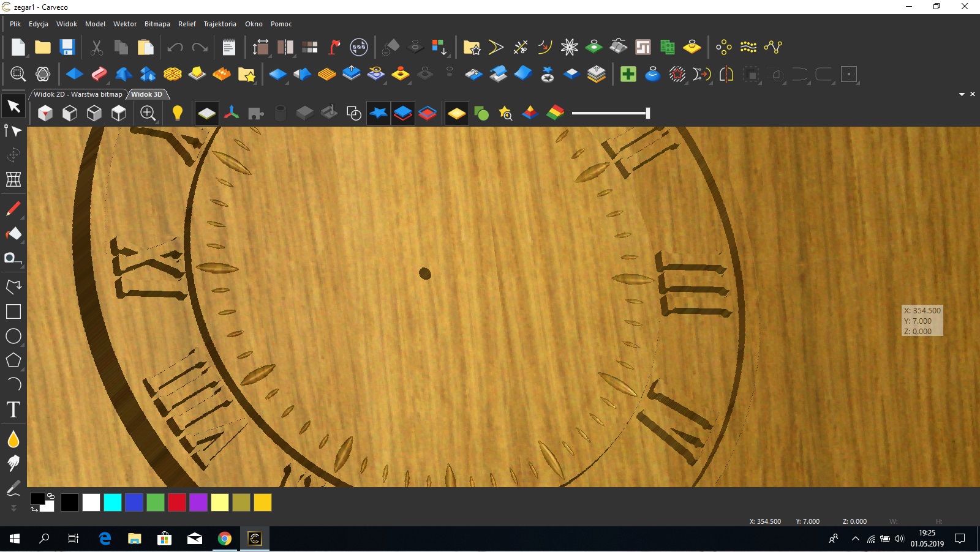The image size is (980, 552).
Task: Pick the red colour swatch
Action: pyautogui.click(x=177, y=502)
